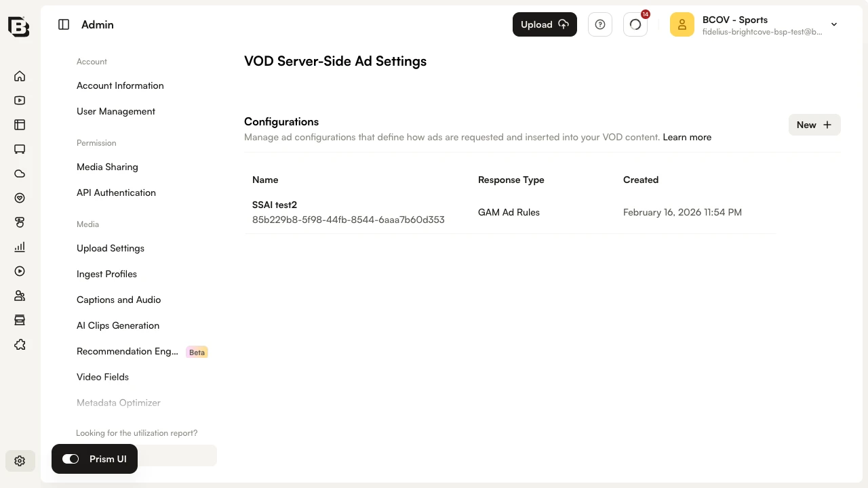This screenshot has height=488, width=868.
Task: Click the heart circle icon in sidebar
Action: coord(20,198)
